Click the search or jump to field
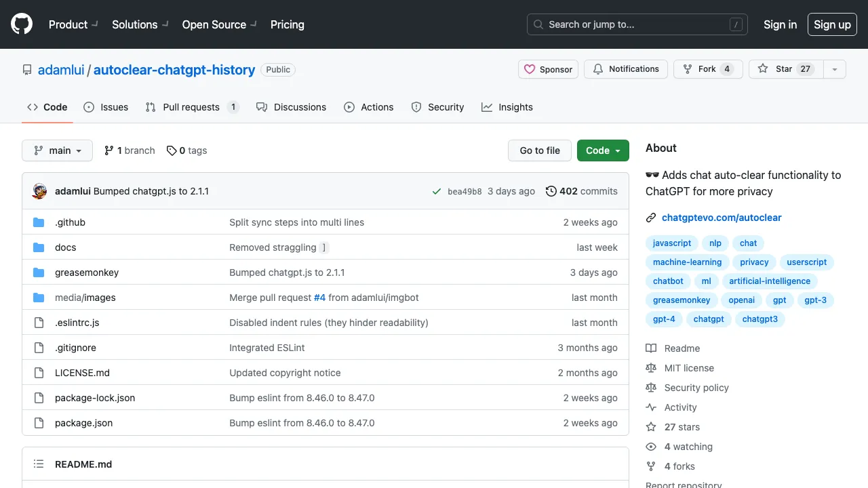The height and width of the screenshot is (488, 868). (636, 24)
